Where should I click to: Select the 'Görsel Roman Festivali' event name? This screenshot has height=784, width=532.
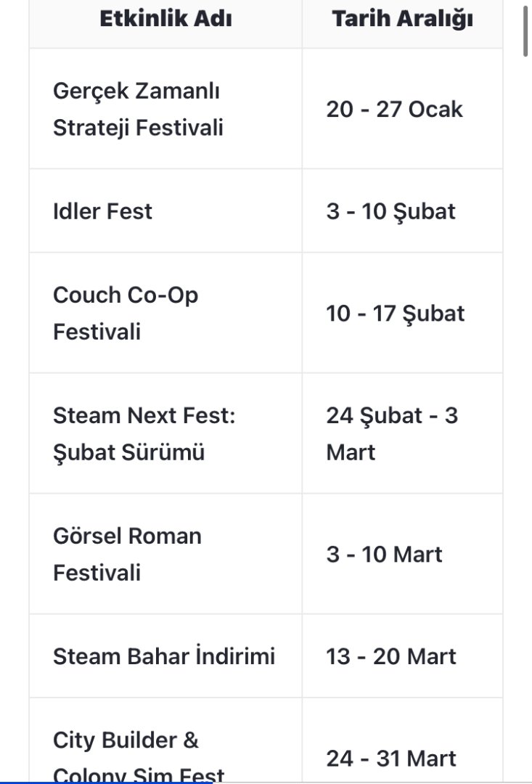click(x=127, y=555)
